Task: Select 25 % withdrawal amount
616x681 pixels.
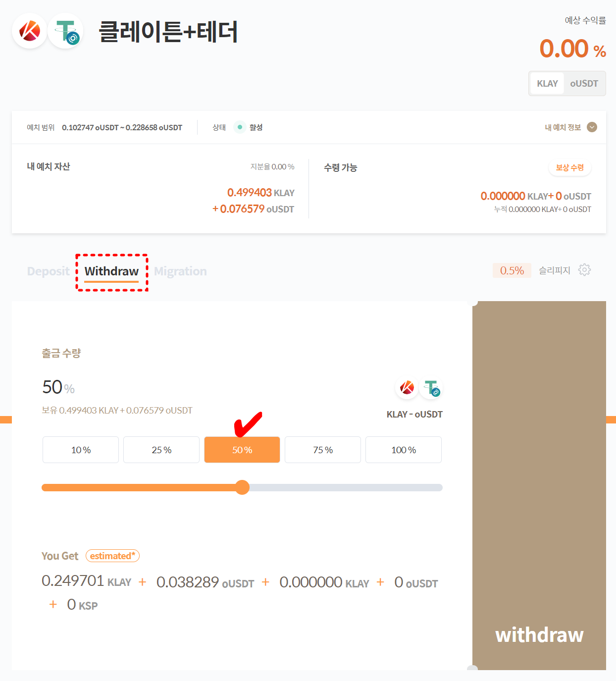Action: click(161, 450)
